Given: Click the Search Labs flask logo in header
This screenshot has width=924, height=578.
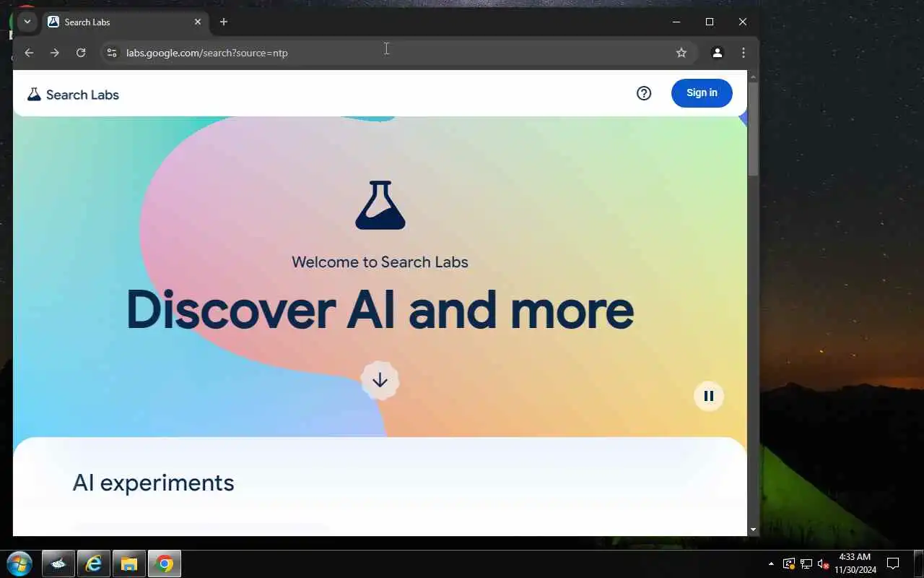Looking at the screenshot, I should click(34, 95).
